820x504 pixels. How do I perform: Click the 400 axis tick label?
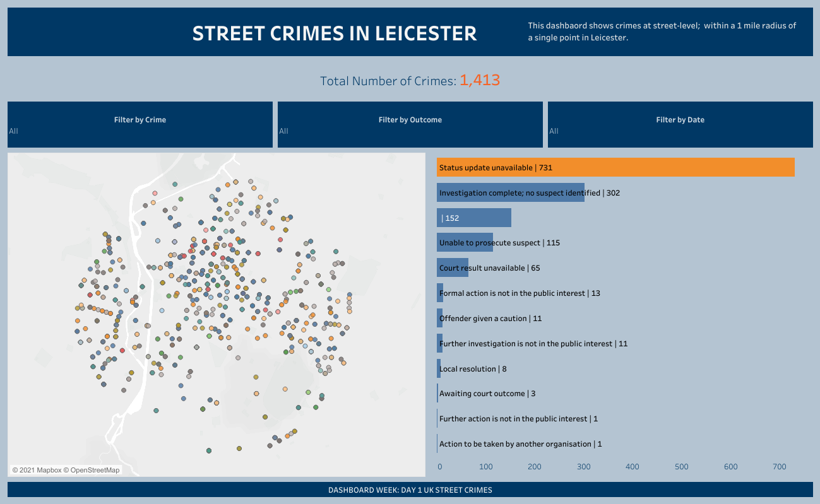(x=633, y=467)
